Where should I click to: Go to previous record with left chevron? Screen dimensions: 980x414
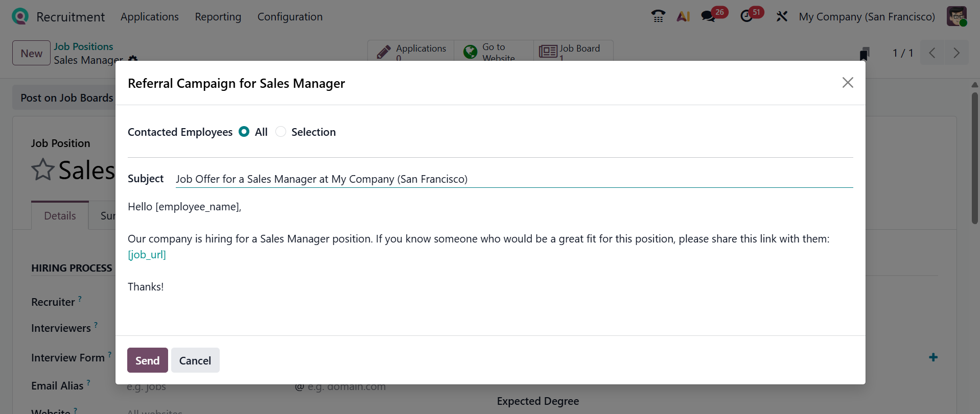[932, 53]
